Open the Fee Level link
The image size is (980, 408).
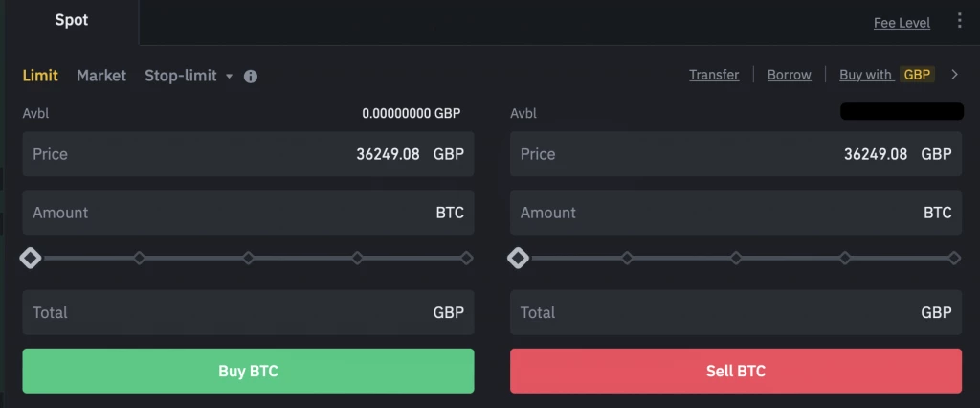click(x=902, y=23)
